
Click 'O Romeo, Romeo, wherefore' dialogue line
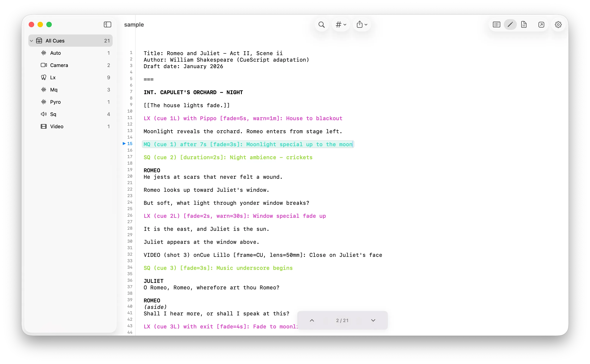tap(211, 287)
